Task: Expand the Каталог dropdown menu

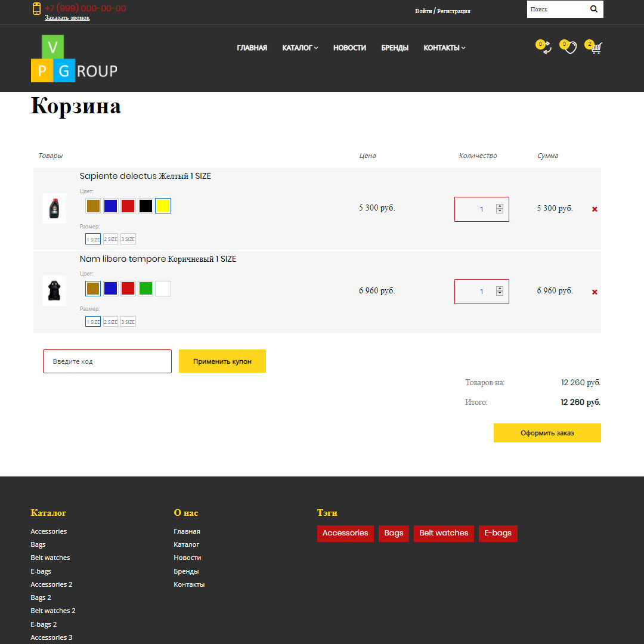Action: pos(300,48)
